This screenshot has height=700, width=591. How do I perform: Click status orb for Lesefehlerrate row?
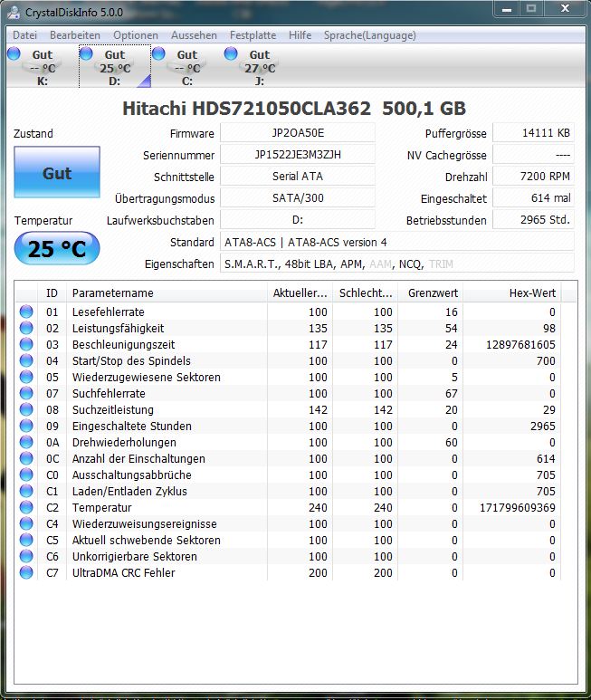point(26,312)
